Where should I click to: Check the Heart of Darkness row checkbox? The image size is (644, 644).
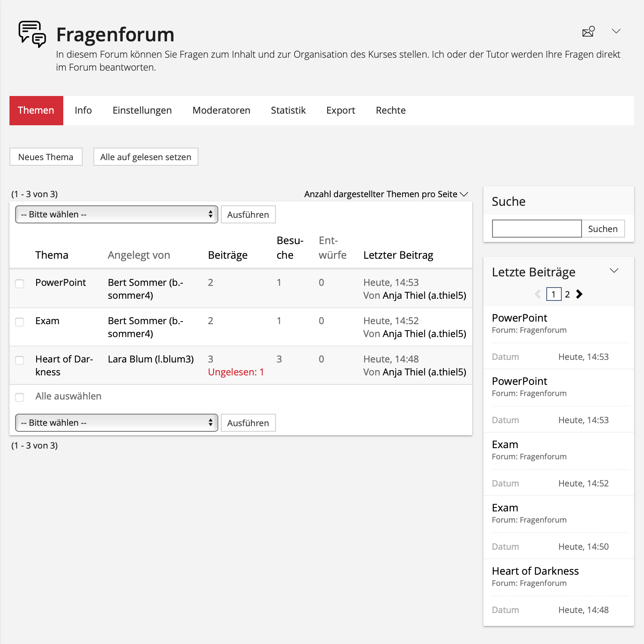[x=20, y=360]
